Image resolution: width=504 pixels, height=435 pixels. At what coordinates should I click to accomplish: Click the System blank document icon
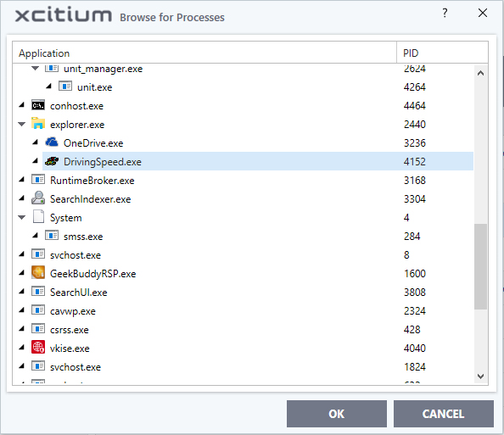38,216
